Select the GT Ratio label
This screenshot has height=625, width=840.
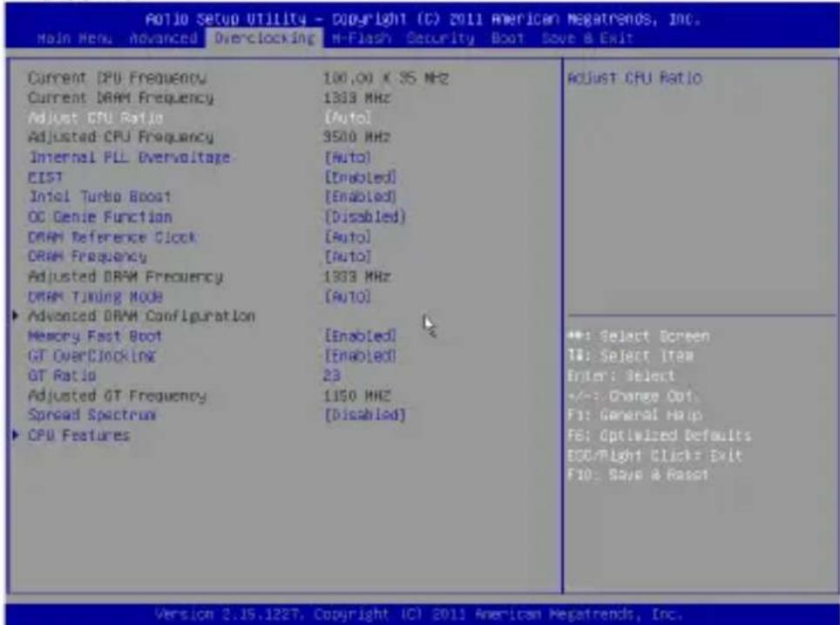point(62,376)
